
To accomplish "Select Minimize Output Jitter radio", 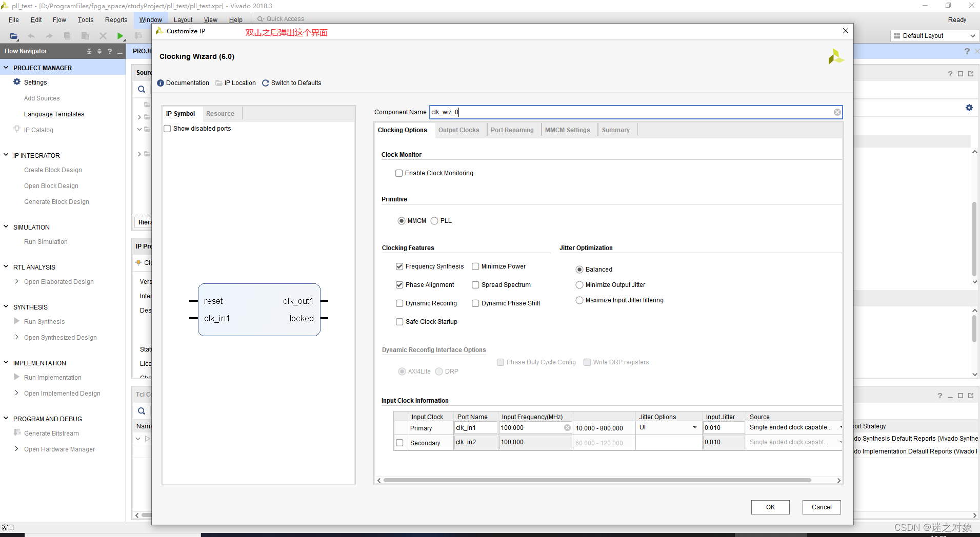I will 579,285.
